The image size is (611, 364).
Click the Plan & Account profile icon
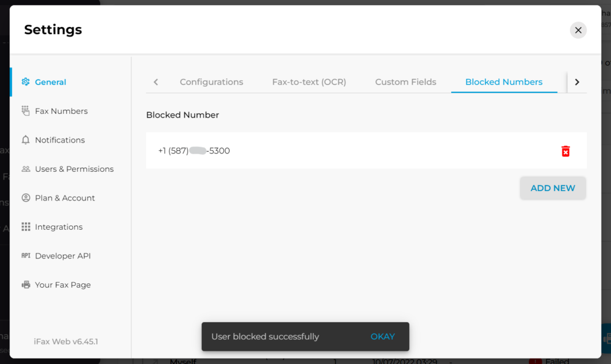pyautogui.click(x=26, y=198)
